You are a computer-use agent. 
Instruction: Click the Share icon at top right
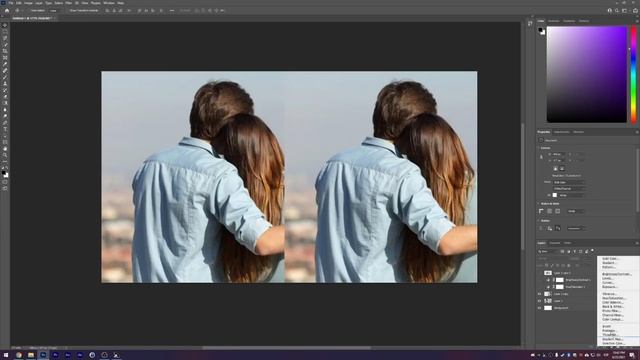(635, 11)
